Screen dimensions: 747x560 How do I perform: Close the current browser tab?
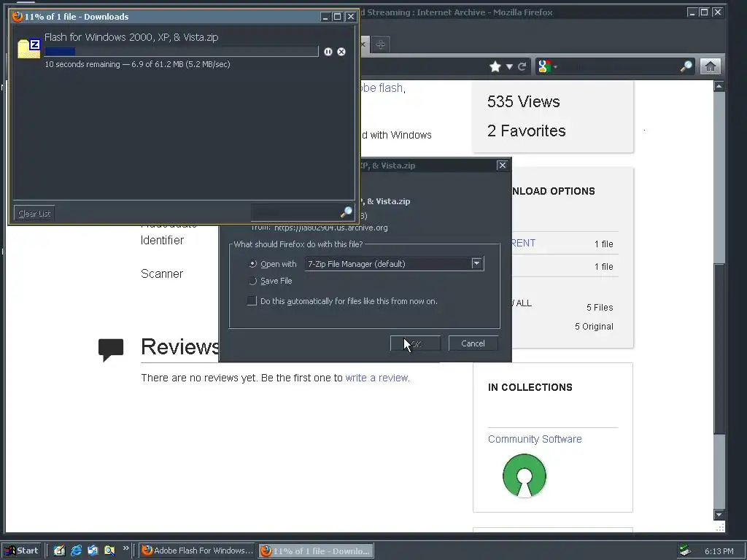tap(363, 44)
